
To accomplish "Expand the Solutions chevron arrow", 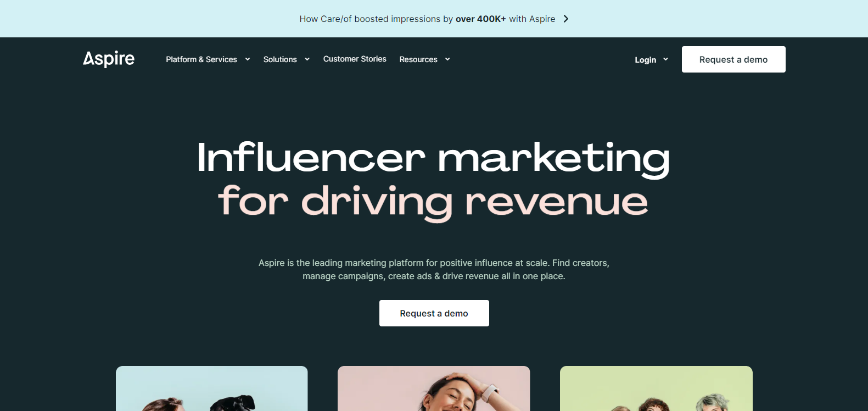I will click(307, 59).
